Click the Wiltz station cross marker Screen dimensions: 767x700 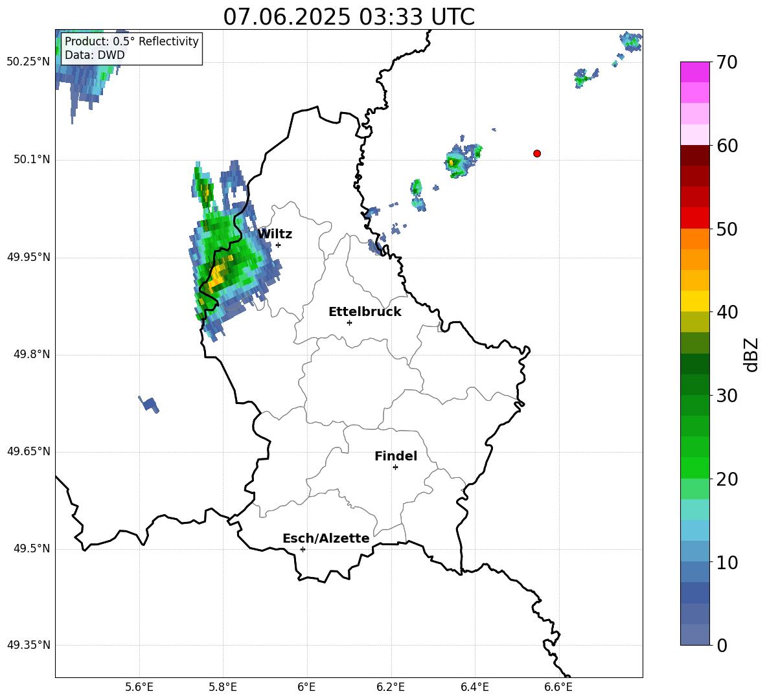pyautogui.click(x=279, y=245)
